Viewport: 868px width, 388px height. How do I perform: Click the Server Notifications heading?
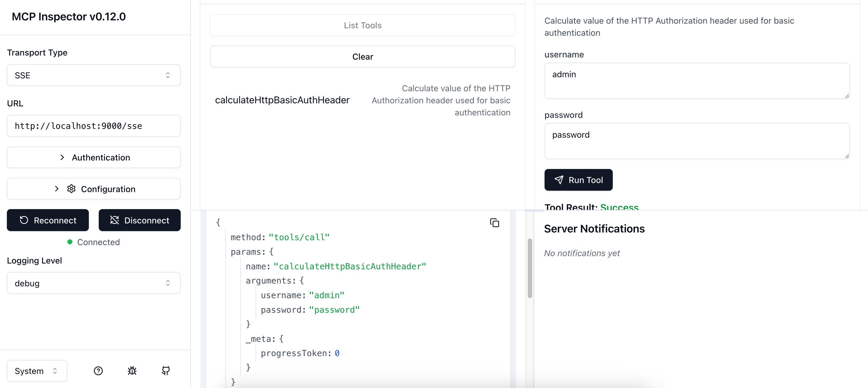coord(594,229)
